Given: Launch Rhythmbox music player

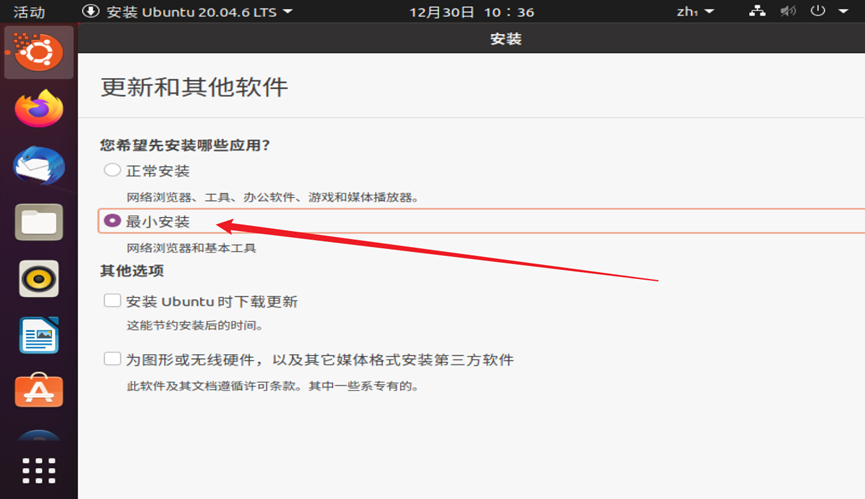Looking at the screenshot, I should click(39, 279).
